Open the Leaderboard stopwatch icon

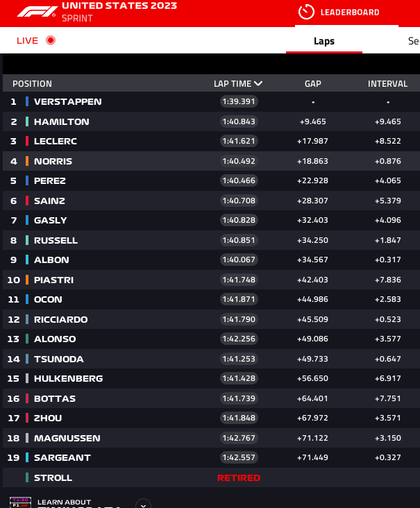click(306, 12)
